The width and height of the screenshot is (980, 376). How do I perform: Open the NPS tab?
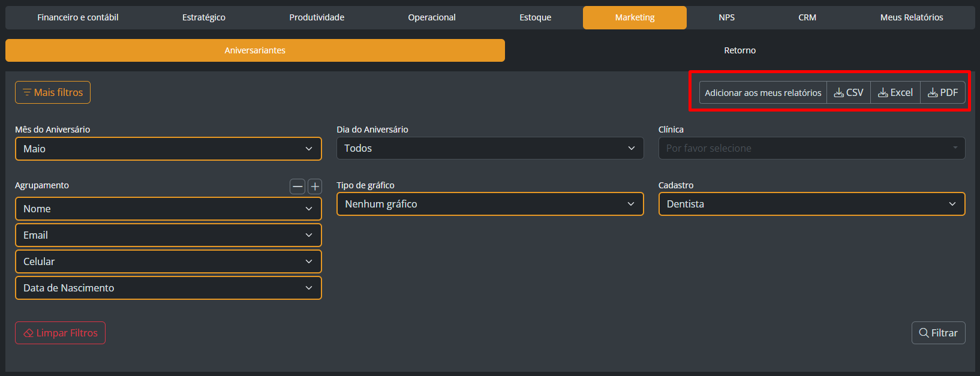726,17
